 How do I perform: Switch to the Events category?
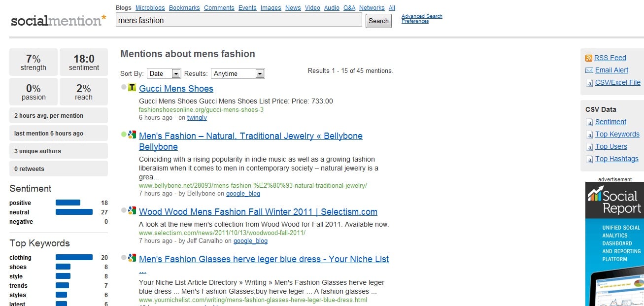247,8
